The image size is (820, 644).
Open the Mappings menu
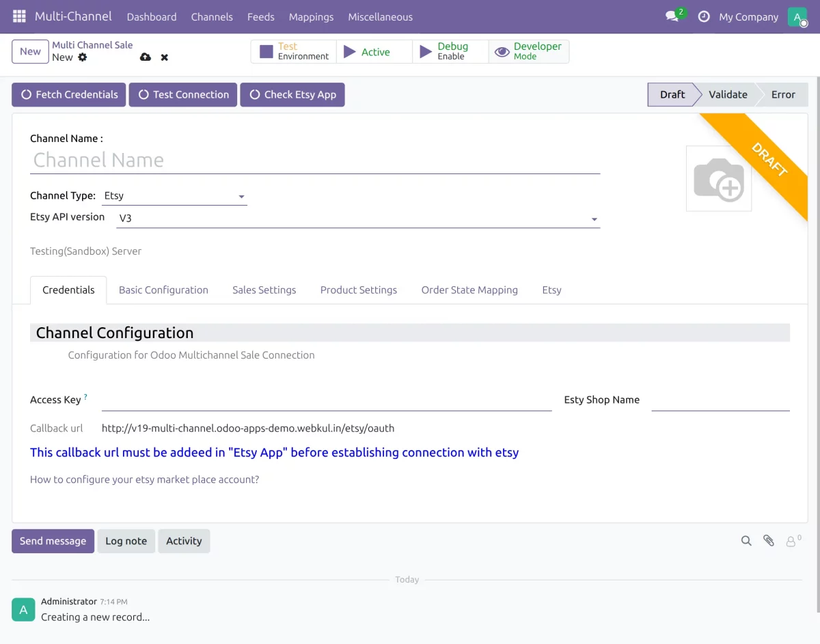(x=311, y=16)
